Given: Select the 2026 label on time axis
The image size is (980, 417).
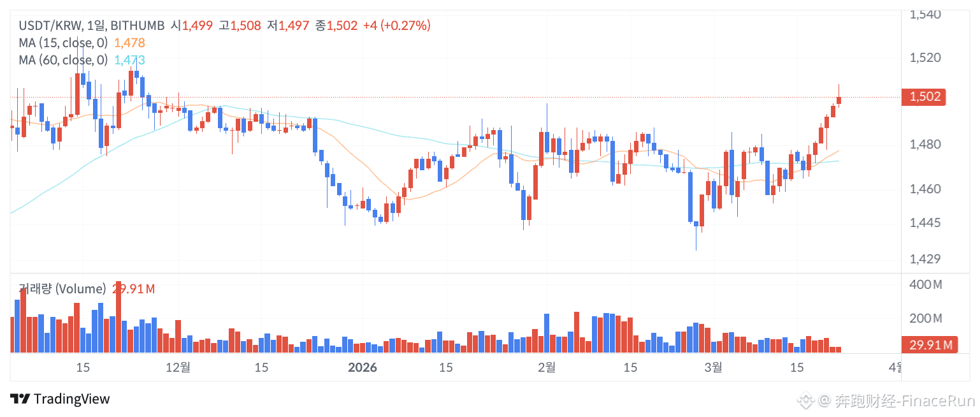Looking at the screenshot, I should coord(362,367).
